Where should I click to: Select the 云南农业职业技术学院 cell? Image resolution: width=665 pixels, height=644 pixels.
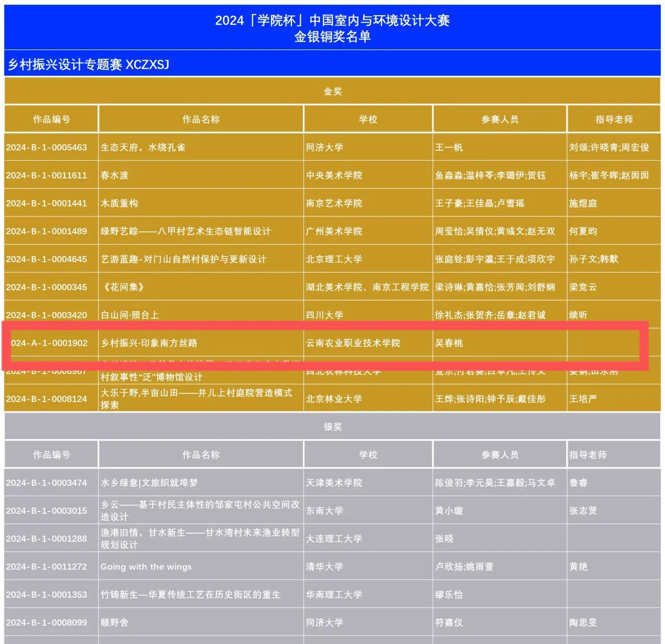coord(353,343)
